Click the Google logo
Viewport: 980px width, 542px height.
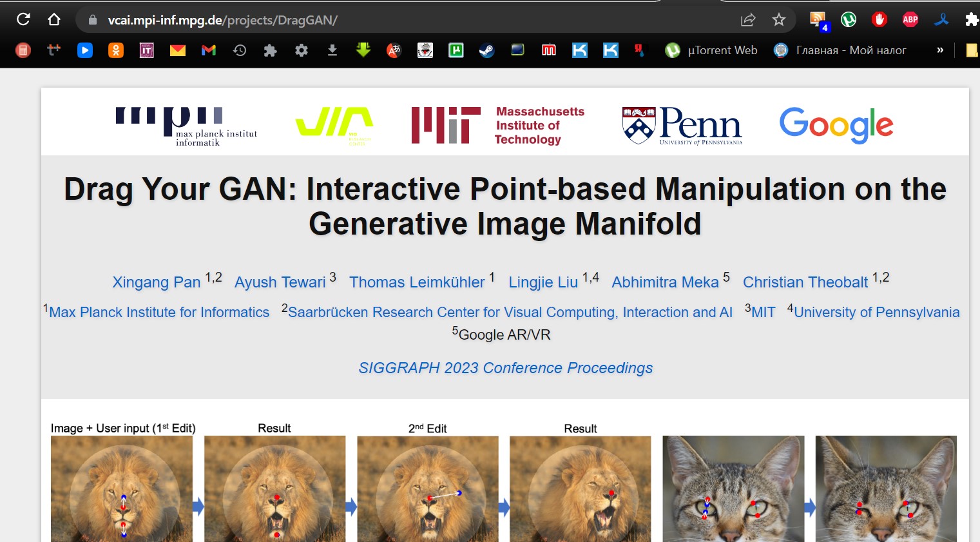(x=836, y=125)
